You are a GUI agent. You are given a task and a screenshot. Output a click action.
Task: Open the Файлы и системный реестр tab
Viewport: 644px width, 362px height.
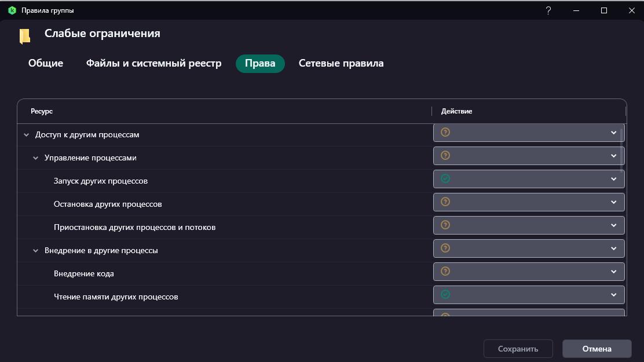[x=153, y=64]
